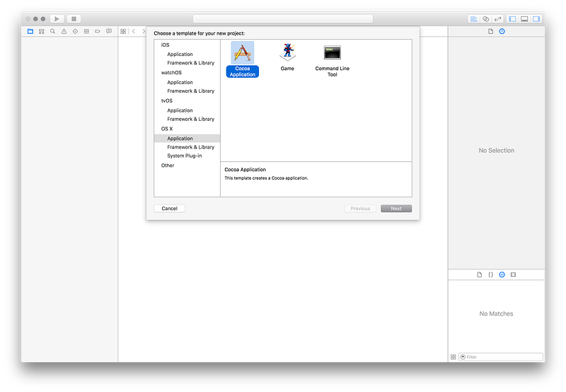Toggle the left navigator pane visibility
This screenshot has height=392, width=566.
click(x=512, y=19)
